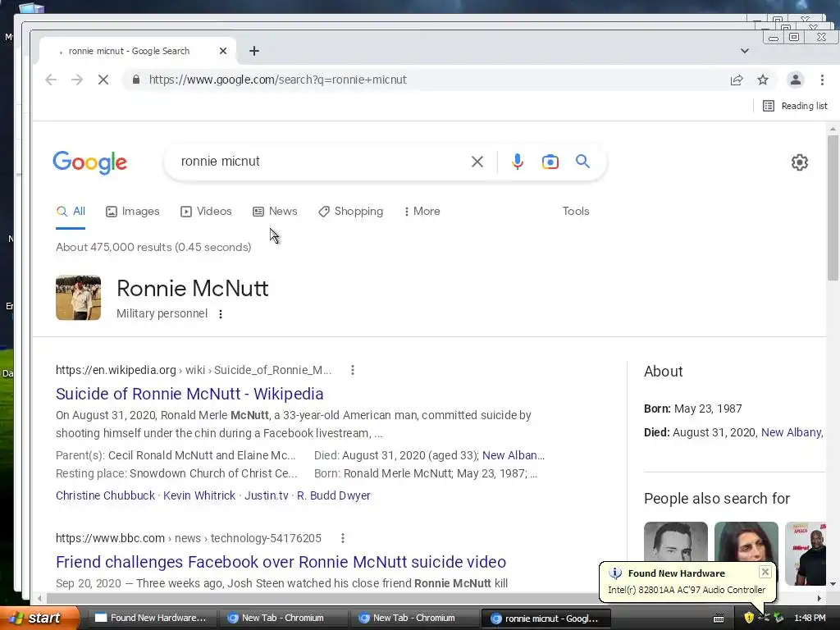Click the About 475,000 results text
Screen dimensions: 840x630
click(153, 248)
